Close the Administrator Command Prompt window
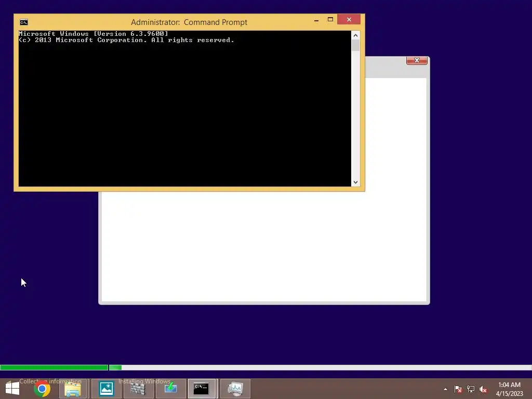 349,20
